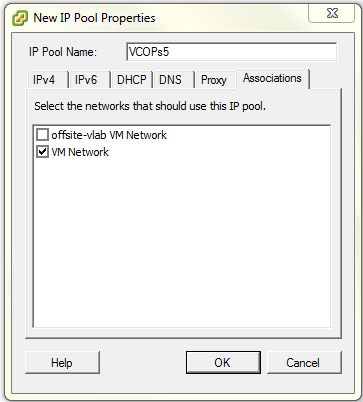This screenshot has width=363, height=402.
Task: Click the IP Pool Name label
Action: [63, 52]
